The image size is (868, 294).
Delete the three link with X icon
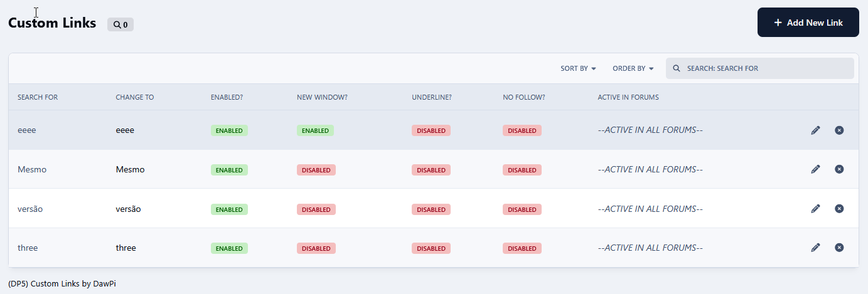tap(839, 248)
